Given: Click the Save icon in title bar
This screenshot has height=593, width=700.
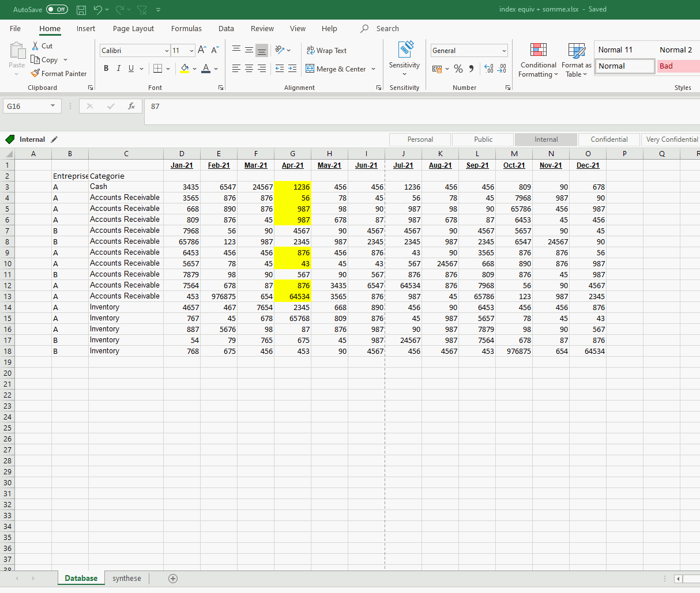Looking at the screenshot, I should (81, 10).
